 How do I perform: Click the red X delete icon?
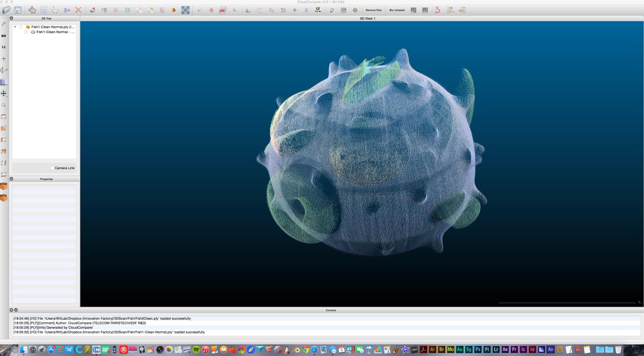[78, 10]
